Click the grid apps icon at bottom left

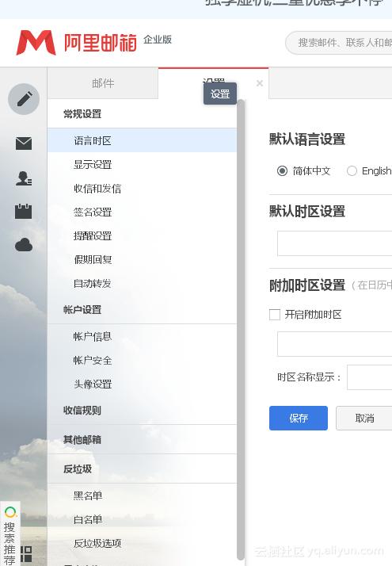pos(26,554)
